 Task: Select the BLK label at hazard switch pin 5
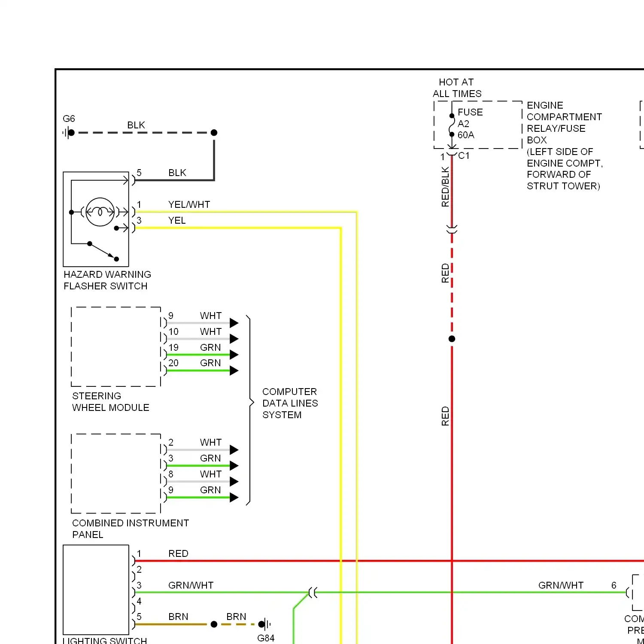pos(177,173)
